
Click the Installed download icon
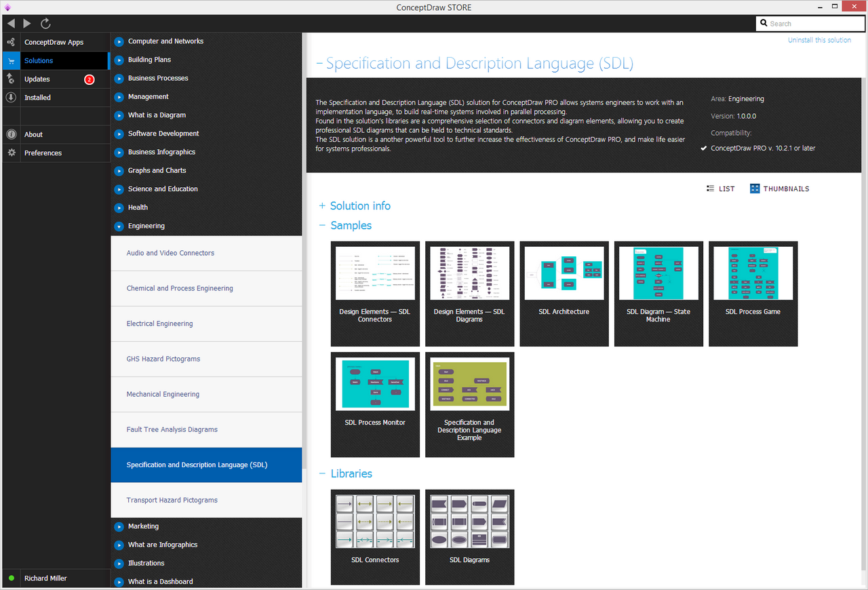11,98
